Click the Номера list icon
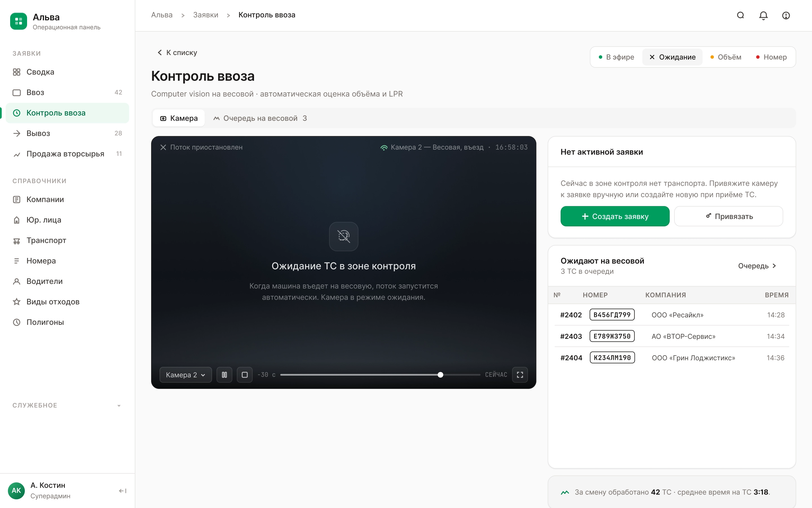 16,261
